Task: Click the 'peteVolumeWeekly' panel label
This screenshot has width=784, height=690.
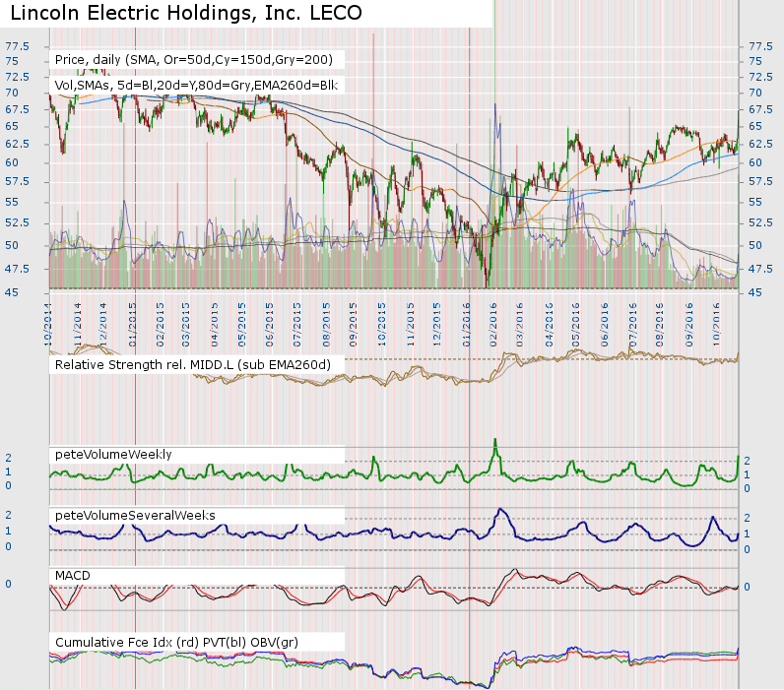Action: (113, 454)
